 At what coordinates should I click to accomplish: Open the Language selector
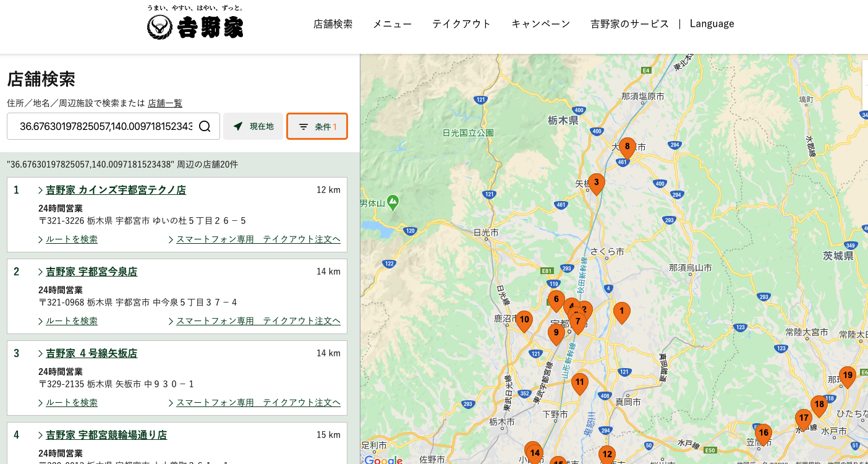click(x=712, y=24)
